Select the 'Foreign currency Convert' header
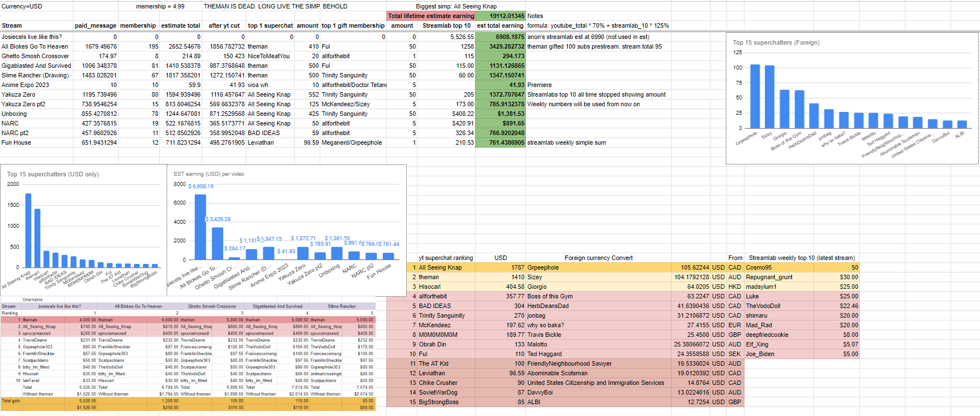980x416 pixels. coord(599,258)
